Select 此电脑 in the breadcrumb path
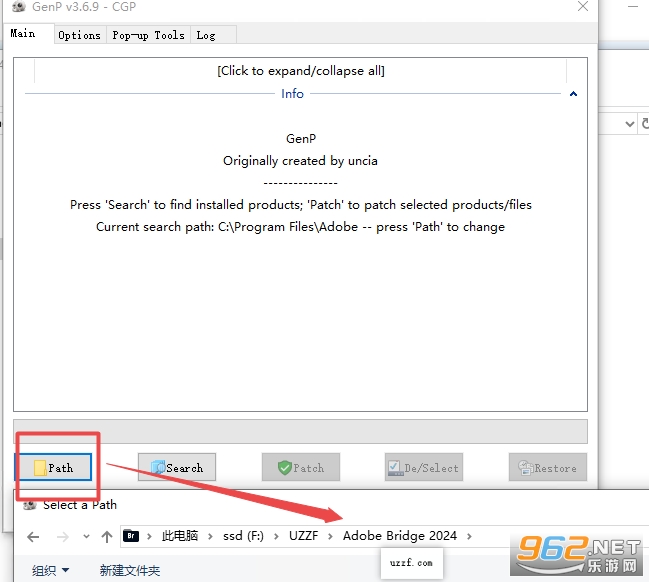649x582 pixels. (180, 536)
